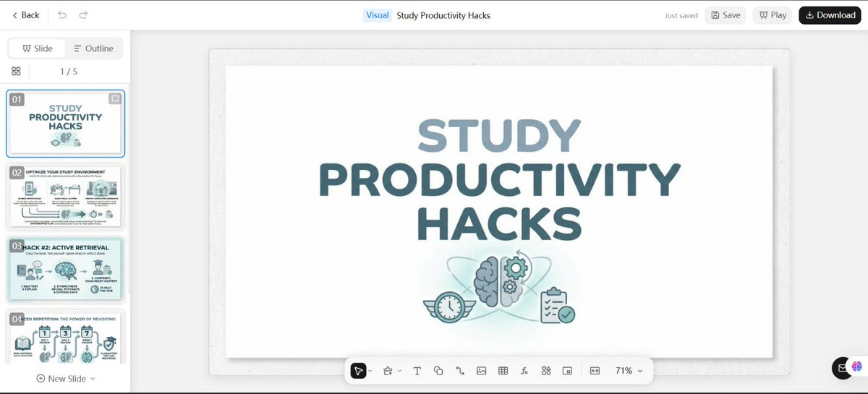Select slide 04 Spaced Repetition thumbnail
The image size is (868, 394).
[65, 336]
